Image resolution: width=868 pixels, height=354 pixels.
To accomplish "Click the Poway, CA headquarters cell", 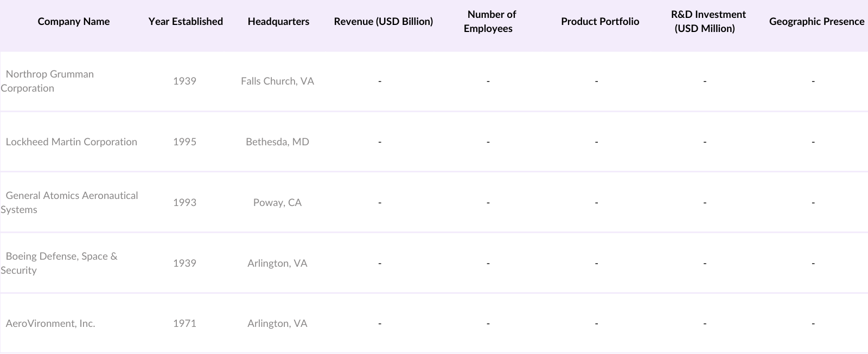I will (x=277, y=203).
